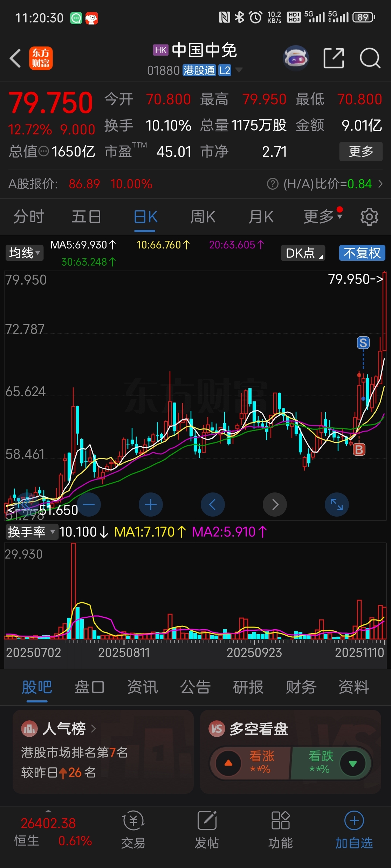The width and height of the screenshot is (391, 868).
Task: Tap the Bluetooth icon in status bar
Action: coord(239,17)
